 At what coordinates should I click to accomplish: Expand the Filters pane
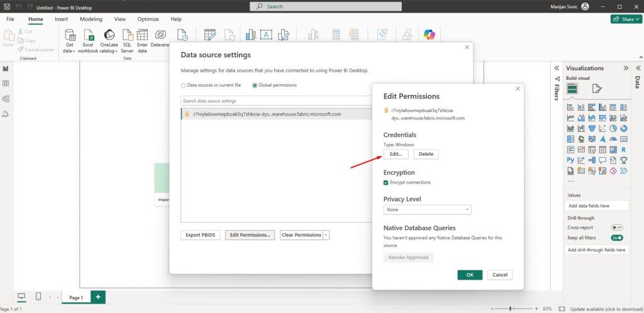pyautogui.click(x=557, y=68)
